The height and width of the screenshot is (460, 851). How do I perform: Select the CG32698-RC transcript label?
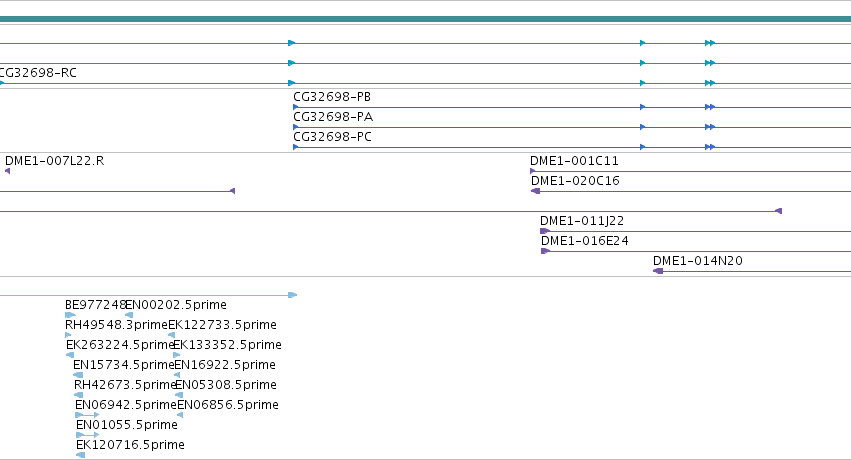coord(37,73)
